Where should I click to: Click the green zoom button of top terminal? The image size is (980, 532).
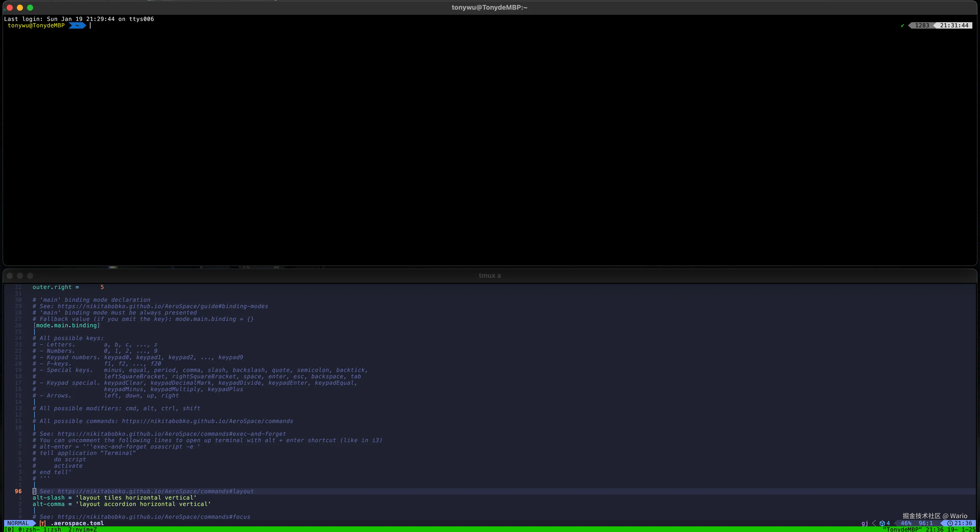coord(30,8)
